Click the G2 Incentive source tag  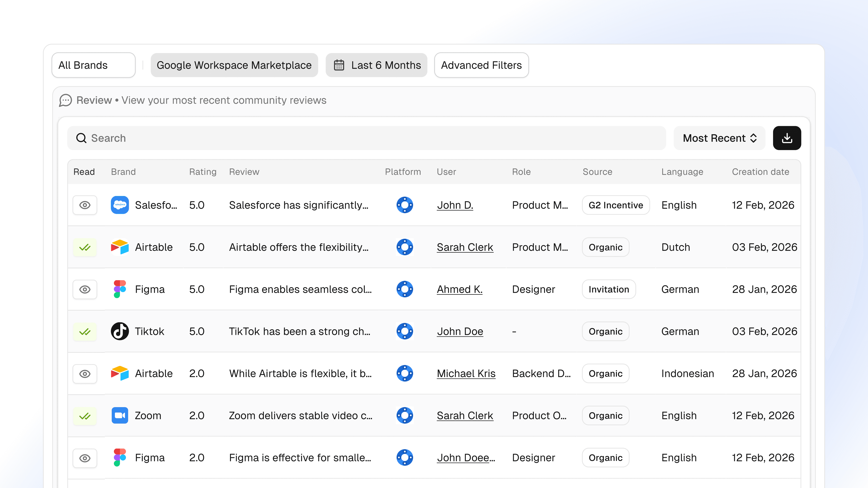click(616, 205)
